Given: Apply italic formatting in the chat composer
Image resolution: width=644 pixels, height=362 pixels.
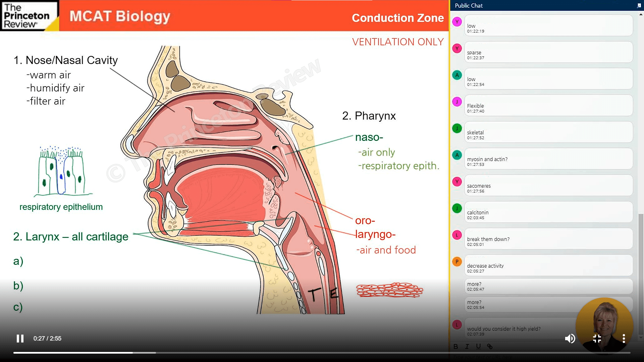Looking at the screenshot, I should click(x=467, y=347).
